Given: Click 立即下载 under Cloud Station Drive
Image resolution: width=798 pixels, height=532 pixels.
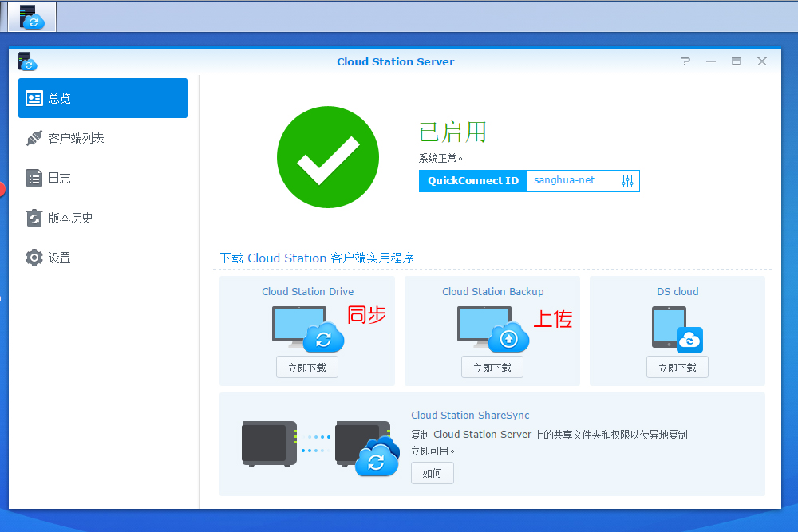Looking at the screenshot, I should (x=307, y=367).
